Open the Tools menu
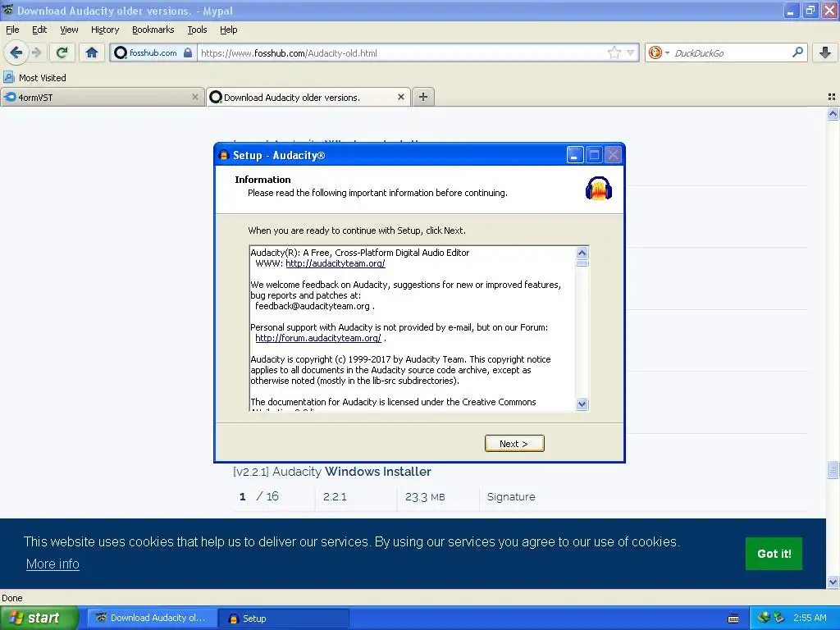 pos(197,30)
